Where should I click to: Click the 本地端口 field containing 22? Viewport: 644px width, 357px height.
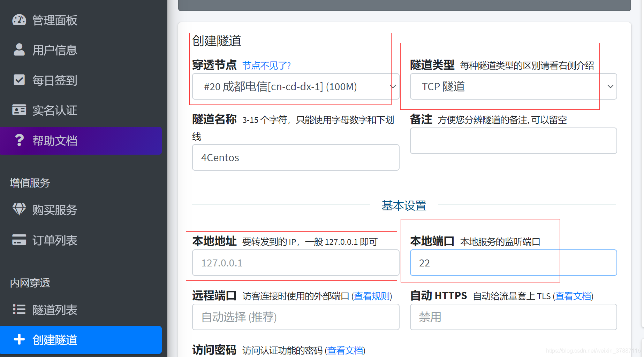[x=513, y=263]
